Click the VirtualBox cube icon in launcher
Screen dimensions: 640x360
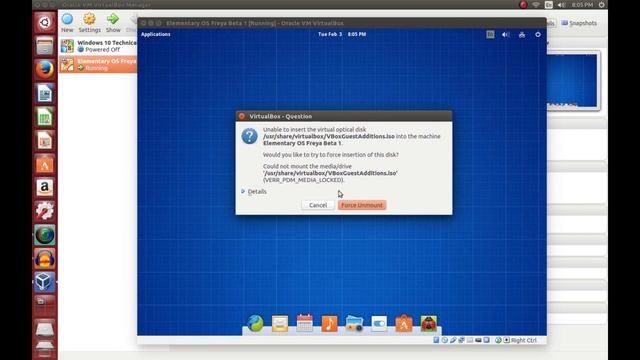(x=44, y=282)
